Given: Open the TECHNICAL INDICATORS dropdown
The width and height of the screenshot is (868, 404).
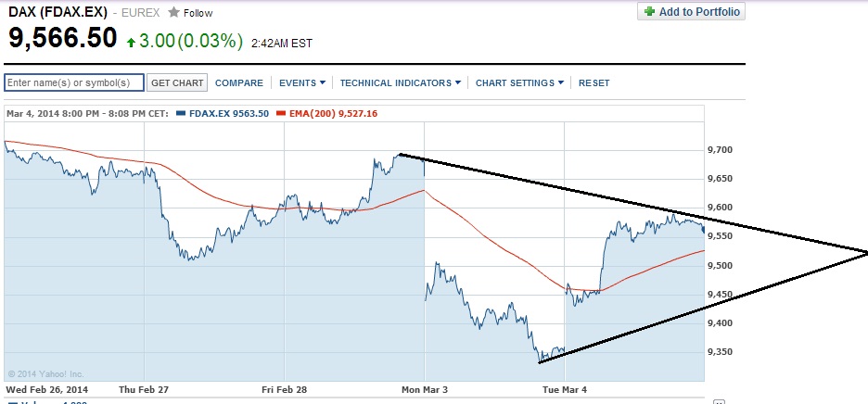Looking at the screenshot, I should [x=400, y=82].
